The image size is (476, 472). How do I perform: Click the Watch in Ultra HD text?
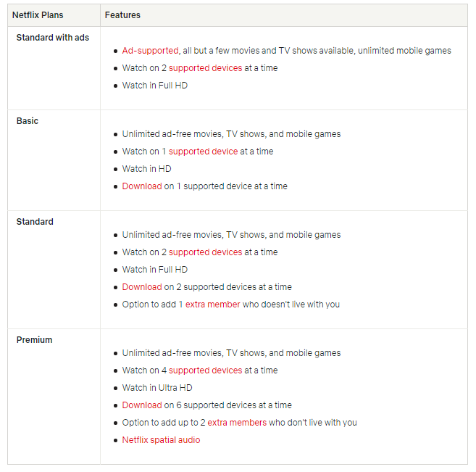pos(157,388)
